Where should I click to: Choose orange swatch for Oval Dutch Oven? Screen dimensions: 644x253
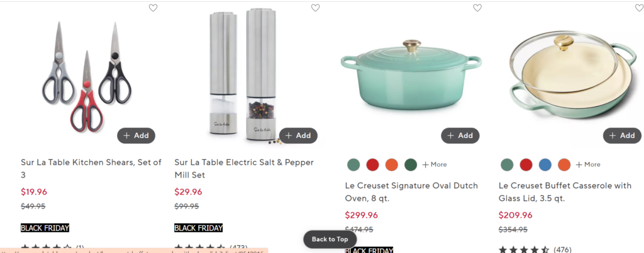pyautogui.click(x=391, y=165)
